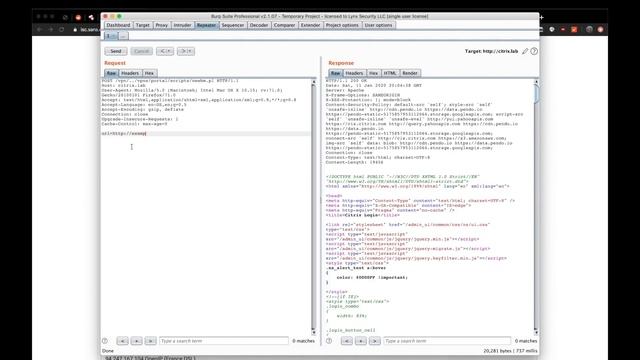Click next match button in response search

[374, 341]
